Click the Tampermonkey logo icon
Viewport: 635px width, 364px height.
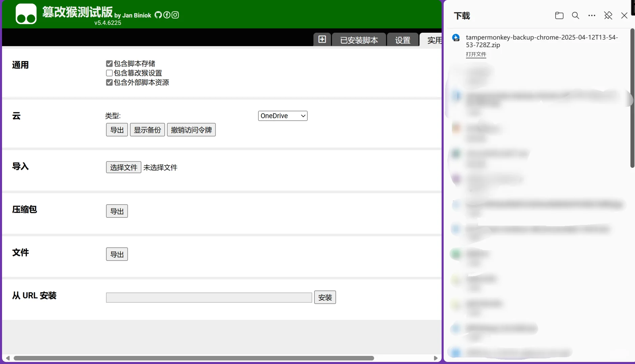[x=26, y=14]
